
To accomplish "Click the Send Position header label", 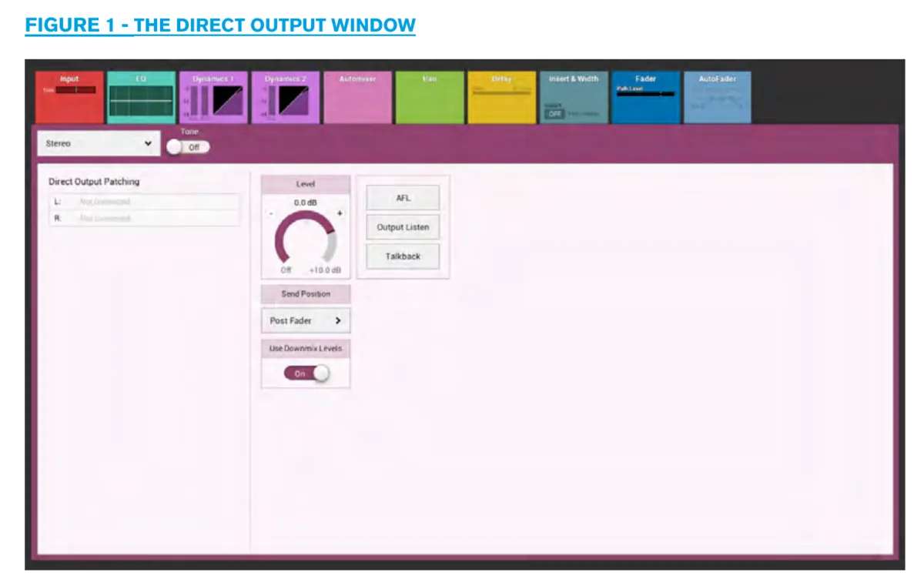I will pyautogui.click(x=306, y=294).
